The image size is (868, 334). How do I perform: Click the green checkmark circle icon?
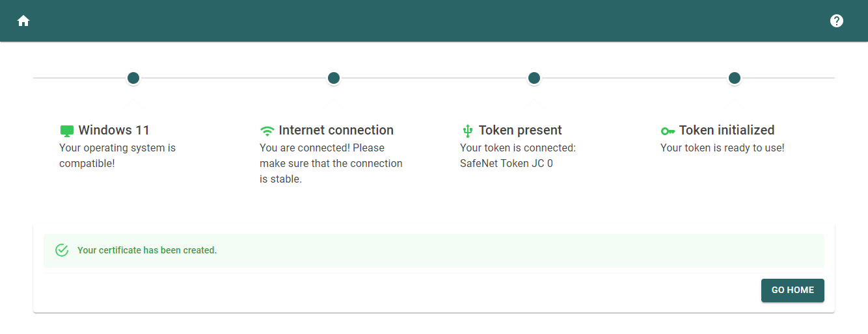point(62,250)
